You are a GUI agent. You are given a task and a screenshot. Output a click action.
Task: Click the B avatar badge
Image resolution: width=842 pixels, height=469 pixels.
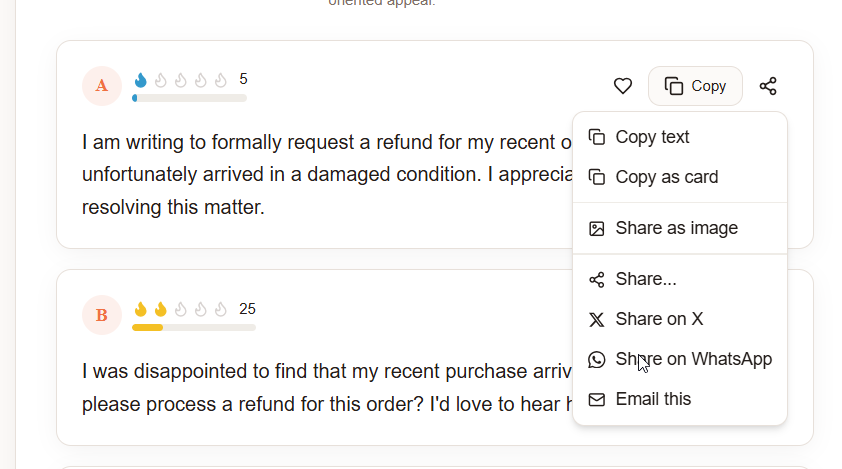[x=102, y=316]
